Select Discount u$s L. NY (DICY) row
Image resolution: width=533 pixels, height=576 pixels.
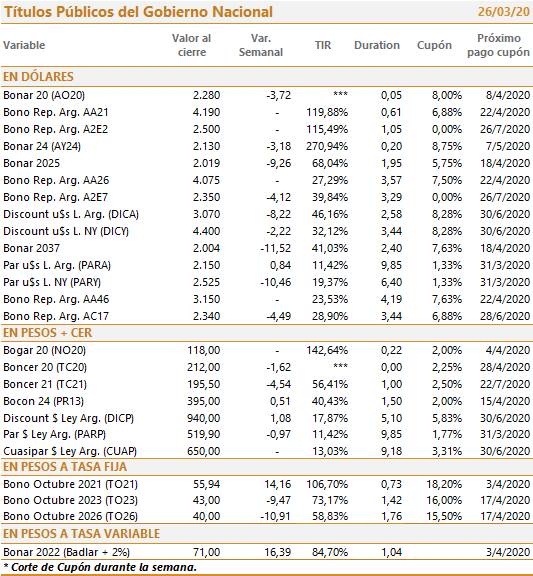(266, 231)
